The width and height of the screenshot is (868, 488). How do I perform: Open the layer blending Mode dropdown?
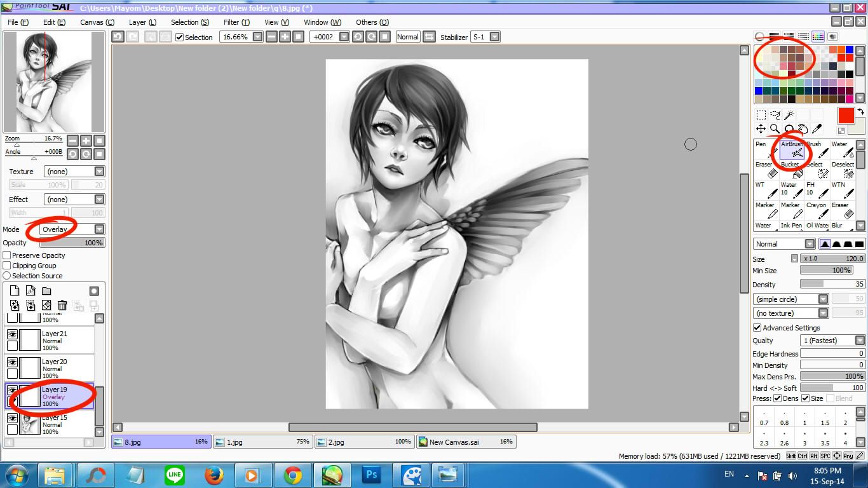[72, 229]
